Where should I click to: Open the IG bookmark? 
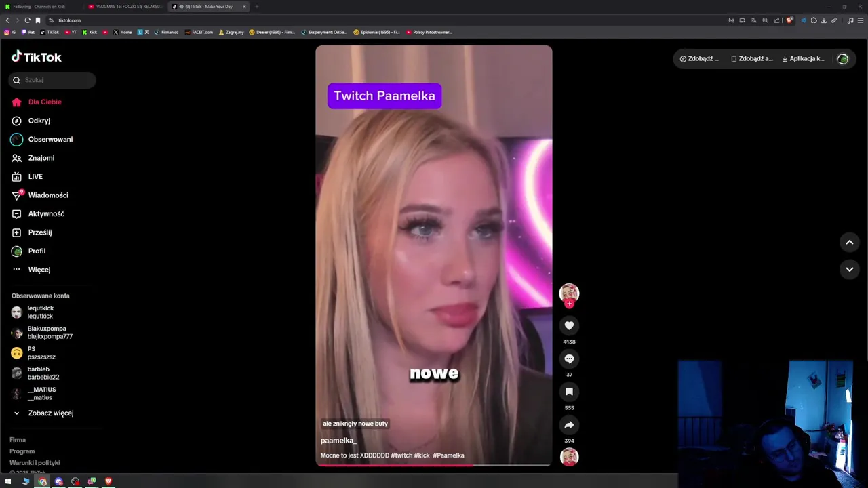(10, 32)
